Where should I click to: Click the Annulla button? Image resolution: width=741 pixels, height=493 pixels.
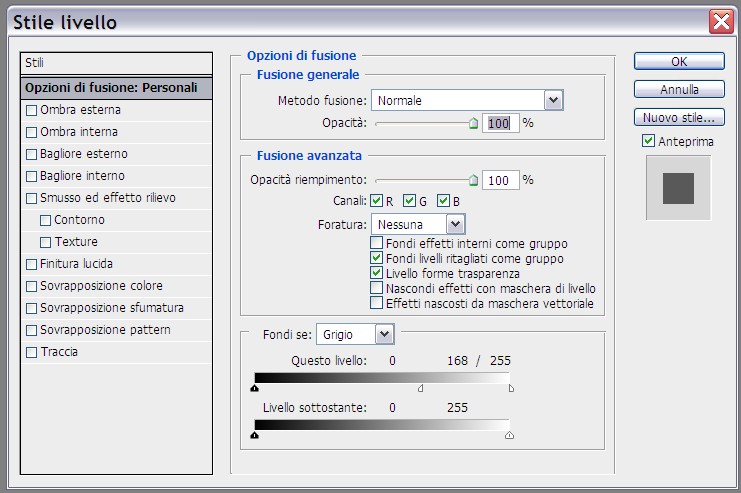679,89
